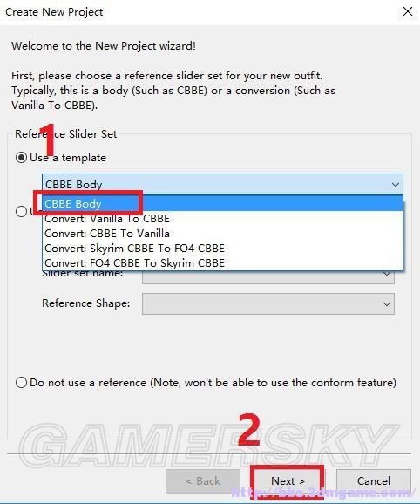Select the radio button partly hidden behind dropdown list
This screenshot has width=420, height=504.
tap(21, 211)
